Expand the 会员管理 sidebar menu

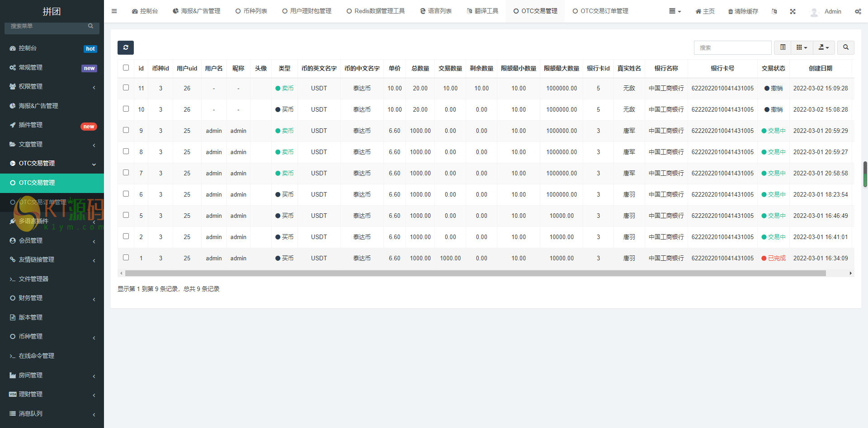coord(52,240)
